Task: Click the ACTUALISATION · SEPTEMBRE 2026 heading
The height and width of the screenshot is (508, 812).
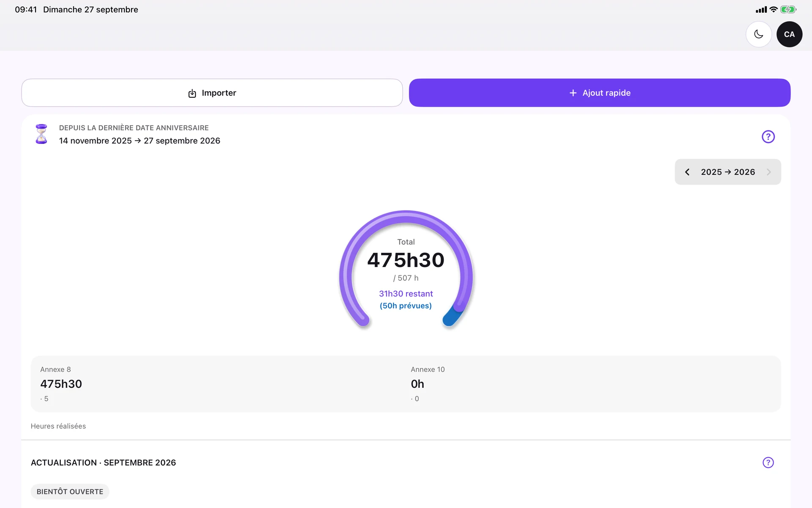Action: [x=104, y=463]
